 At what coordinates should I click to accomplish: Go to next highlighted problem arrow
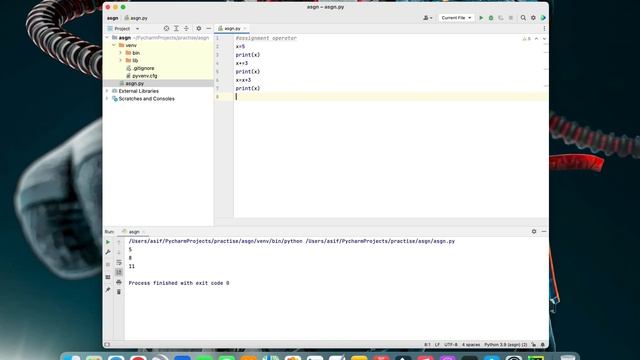tap(544, 38)
